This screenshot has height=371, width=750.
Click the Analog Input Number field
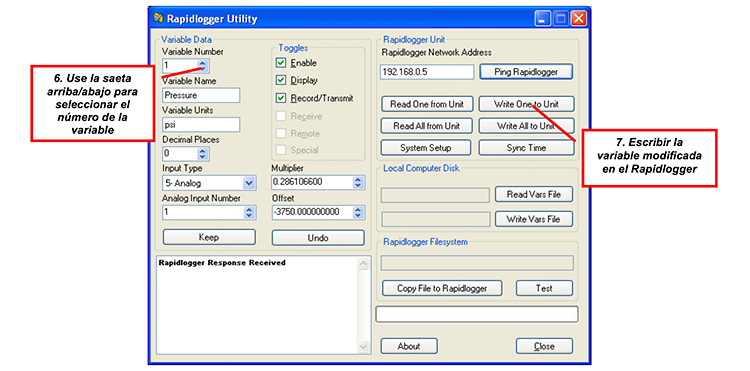tap(203, 212)
